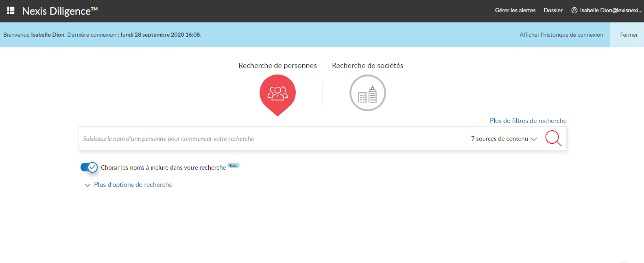The height and width of the screenshot is (263, 644).
Task: Click the person name search input field
Action: click(271, 139)
